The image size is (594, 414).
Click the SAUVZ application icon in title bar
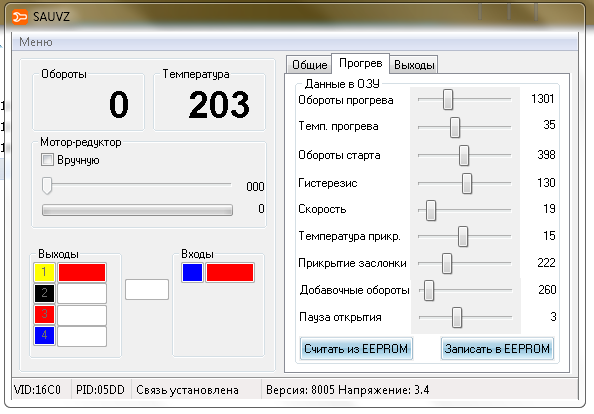coord(19,17)
